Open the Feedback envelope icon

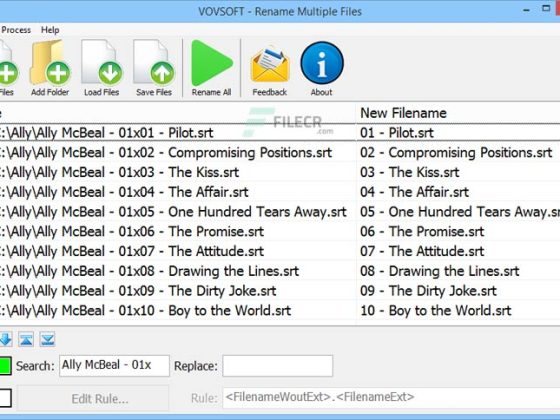(270, 65)
